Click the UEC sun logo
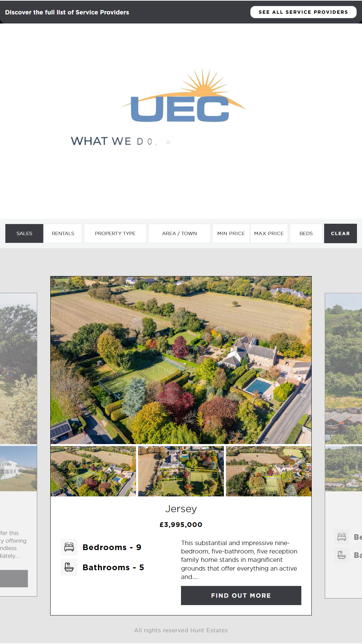Viewport: 362px width, 644px height. click(183, 96)
